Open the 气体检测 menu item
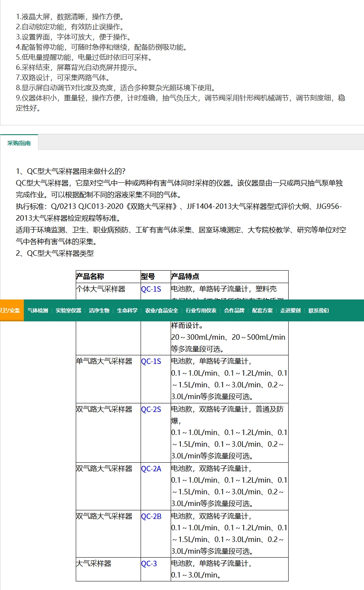 click(x=38, y=310)
